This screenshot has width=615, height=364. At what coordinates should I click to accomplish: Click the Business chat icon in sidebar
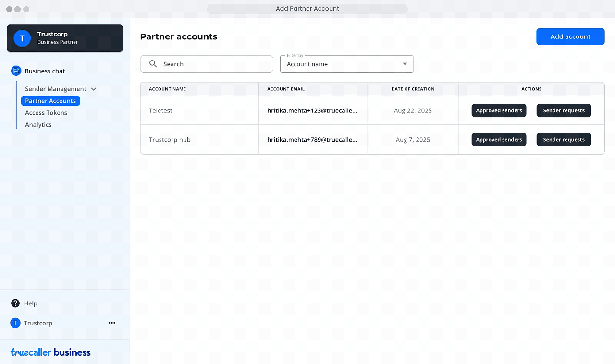coord(16,71)
